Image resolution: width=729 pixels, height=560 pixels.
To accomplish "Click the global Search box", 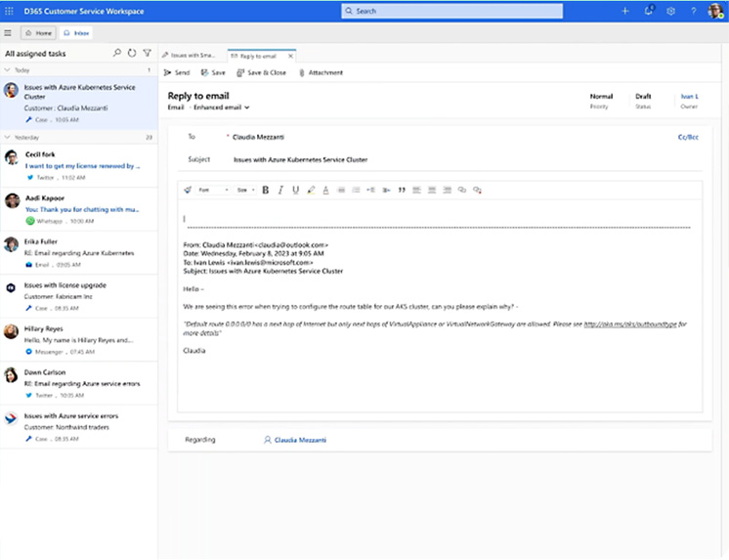I will pyautogui.click(x=451, y=11).
